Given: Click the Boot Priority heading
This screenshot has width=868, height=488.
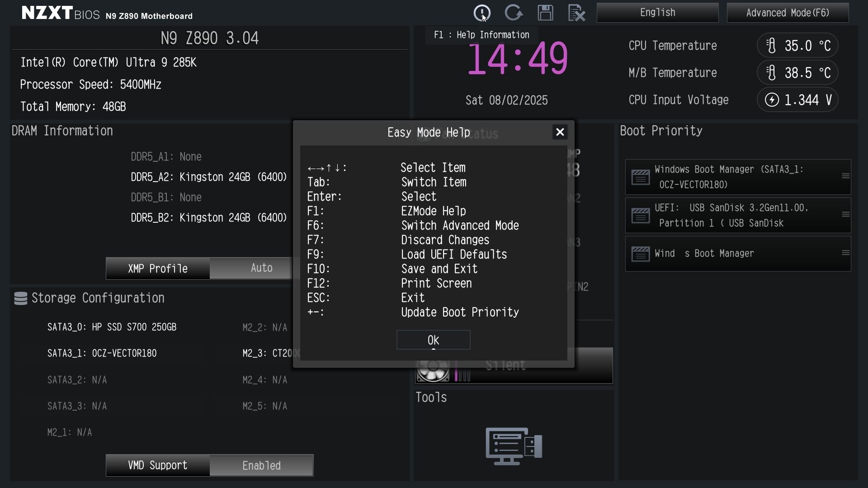Looking at the screenshot, I should pyautogui.click(x=661, y=131).
